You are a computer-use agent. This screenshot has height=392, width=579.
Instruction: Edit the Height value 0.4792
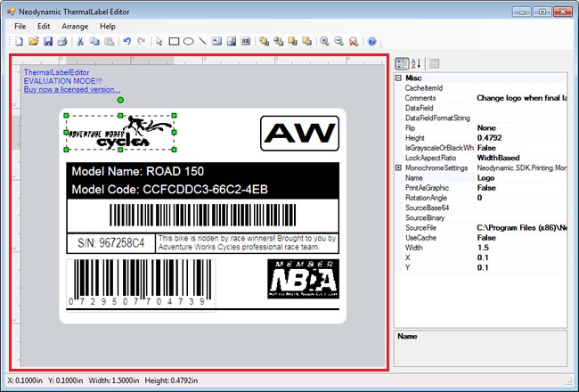tap(521, 138)
